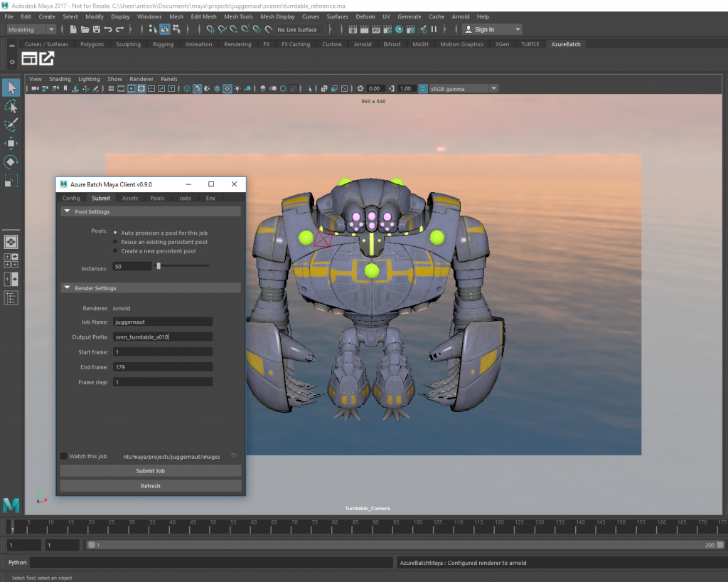Redo the action from the toolbar
The height and width of the screenshot is (582, 728).
pos(119,29)
